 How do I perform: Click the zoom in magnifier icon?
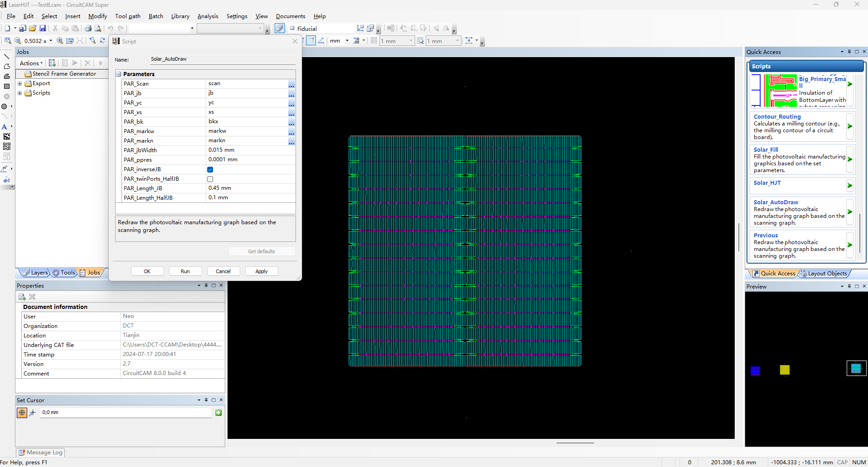pos(60,41)
